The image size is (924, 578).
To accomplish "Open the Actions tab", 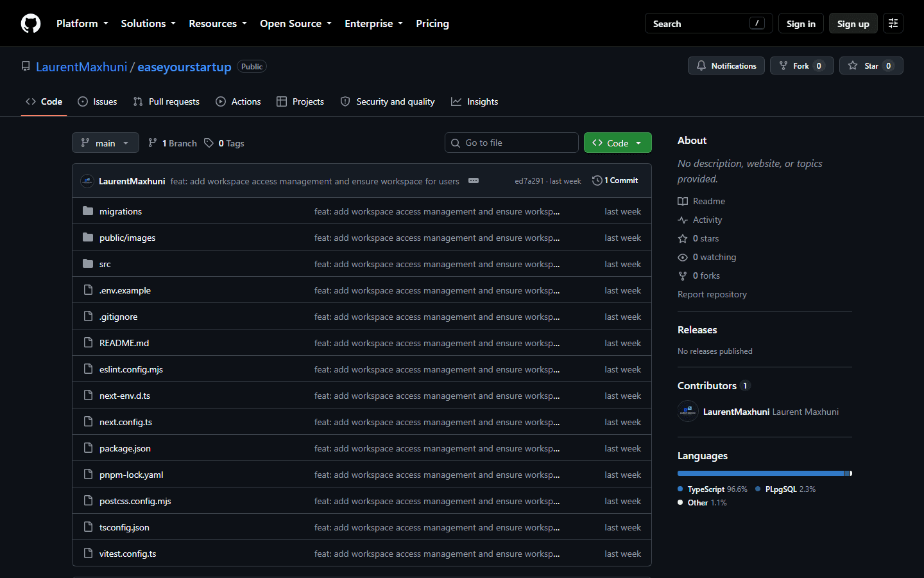I will coord(239,101).
